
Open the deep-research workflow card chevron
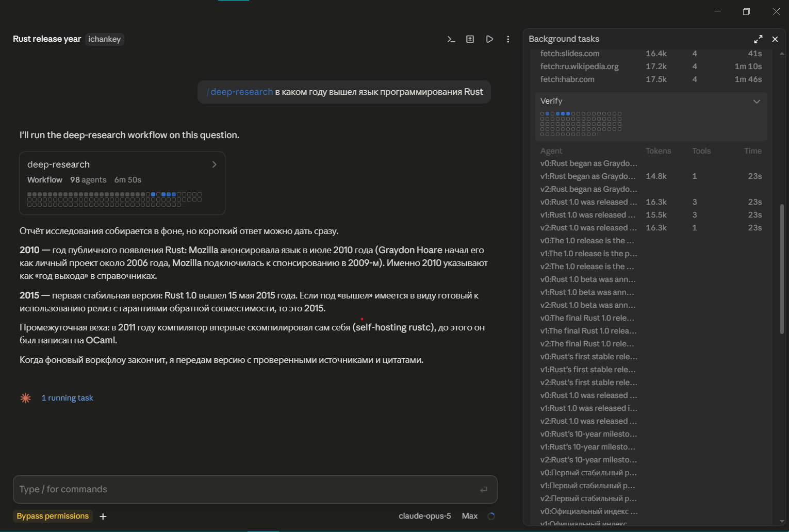click(215, 164)
